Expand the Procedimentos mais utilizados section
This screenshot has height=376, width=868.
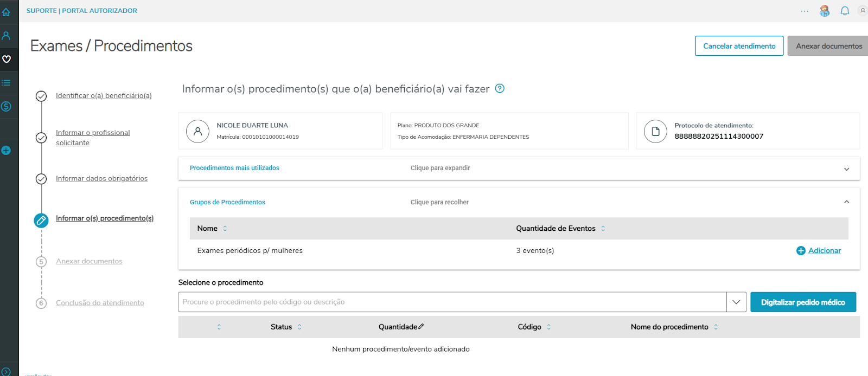[846, 169]
